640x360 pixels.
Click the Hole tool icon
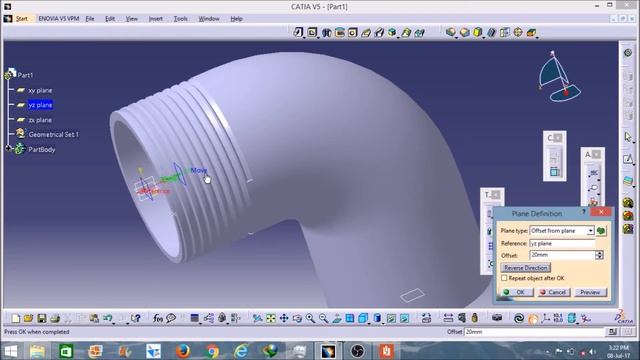[353, 32]
